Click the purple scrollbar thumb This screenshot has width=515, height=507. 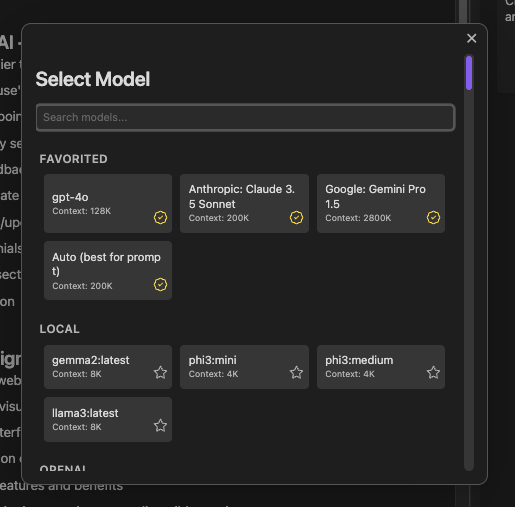(x=469, y=73)
